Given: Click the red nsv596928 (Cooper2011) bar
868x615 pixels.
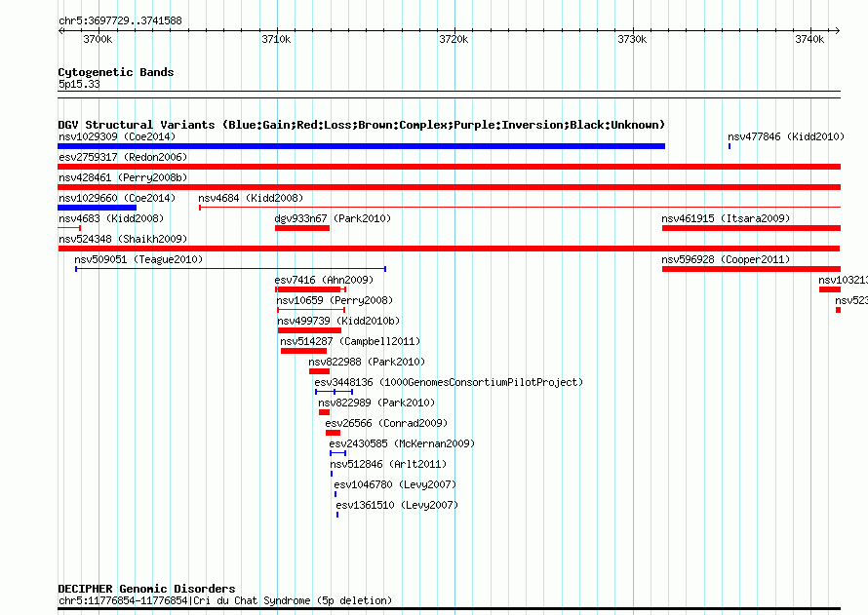Looking at the screenshot, I should [751, 269].
